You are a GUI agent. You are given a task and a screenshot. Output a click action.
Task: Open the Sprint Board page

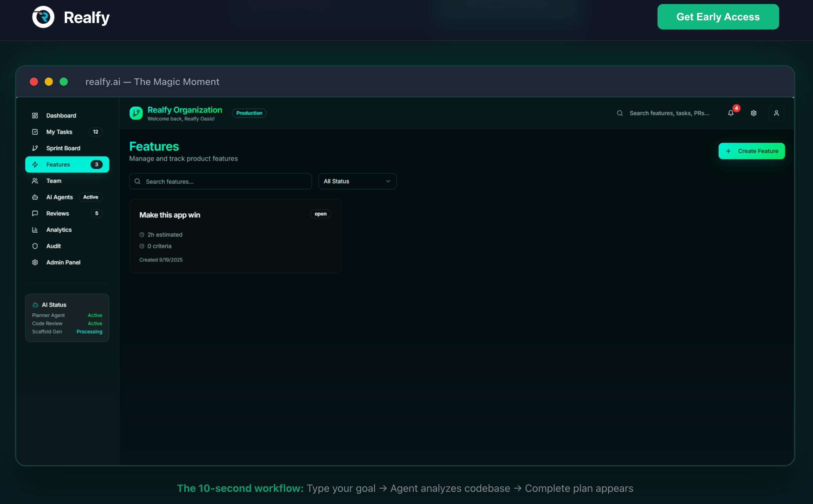[63, 148]
